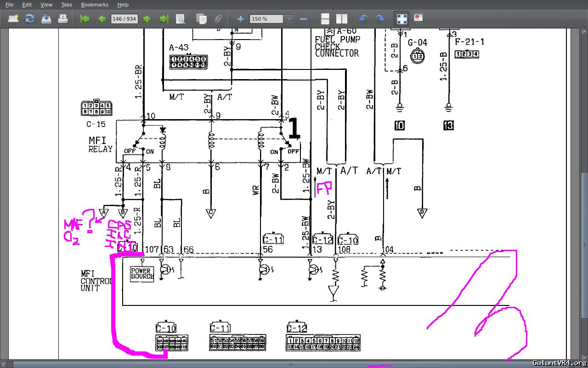Jump to the last page
Screen dimensions: 588x368
[x=164, y=19]
